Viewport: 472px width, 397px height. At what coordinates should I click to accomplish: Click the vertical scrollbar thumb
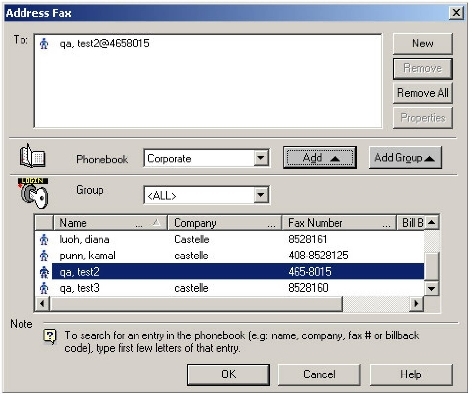pyautogui.click(x=432, y=266)
